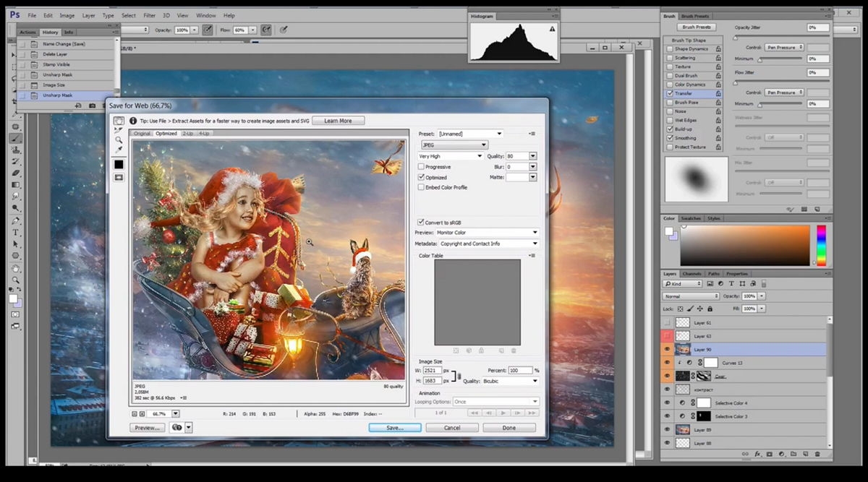Screen dimensions: 868x482
Task: Open the JPEG file format dropdown
Action: [x=455, y=145]
